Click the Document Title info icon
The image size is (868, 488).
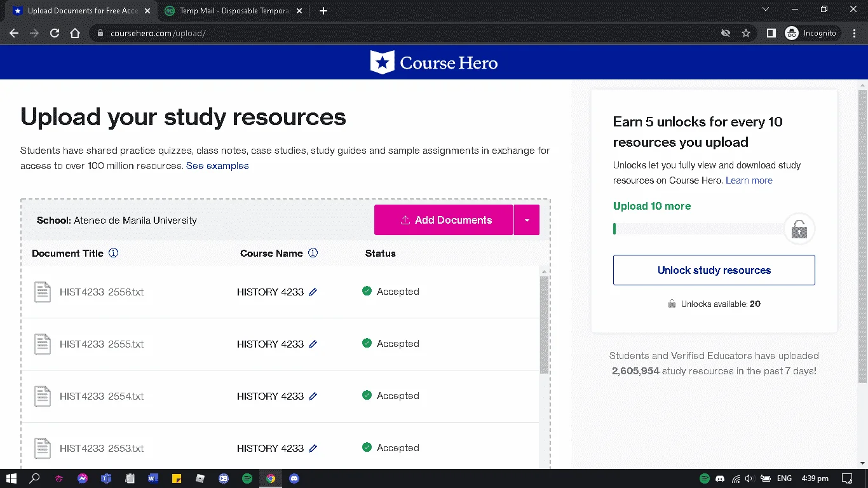(x=114, y=253)
